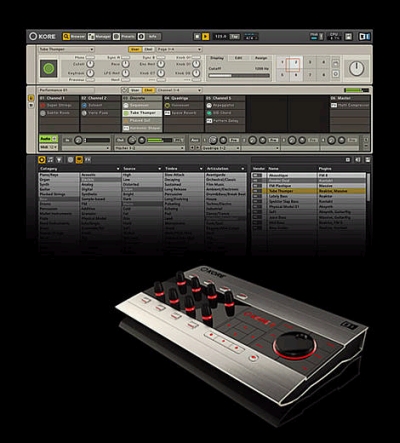Tap tempo using the Tap button

235,36
